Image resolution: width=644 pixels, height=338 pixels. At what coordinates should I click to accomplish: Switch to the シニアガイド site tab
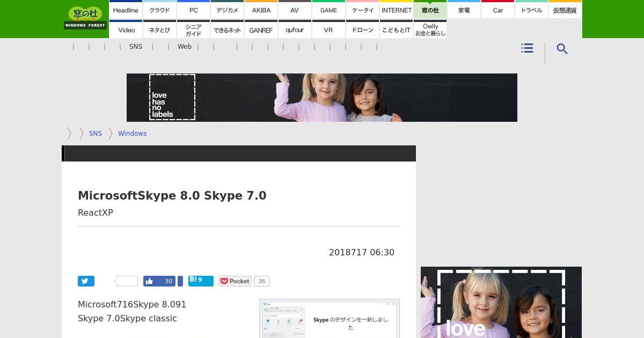193,30
